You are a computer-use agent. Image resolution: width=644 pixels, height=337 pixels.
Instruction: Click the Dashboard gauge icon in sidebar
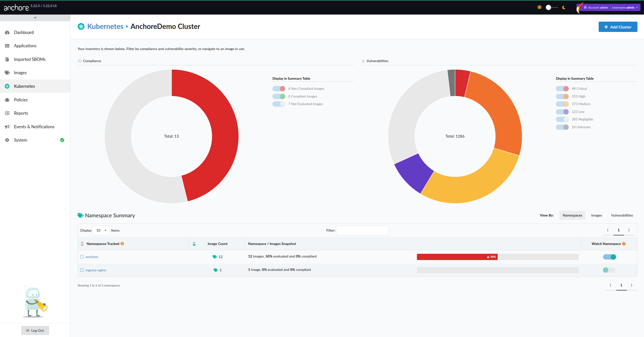coord(7,32)
